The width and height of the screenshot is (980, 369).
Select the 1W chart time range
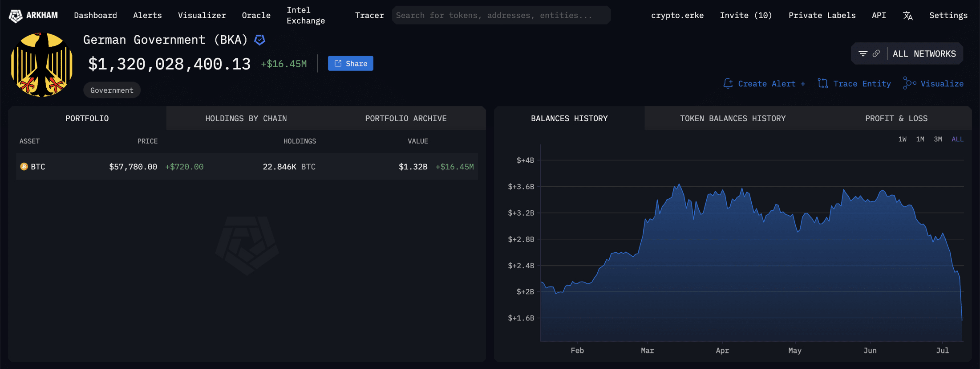(902, 139)
